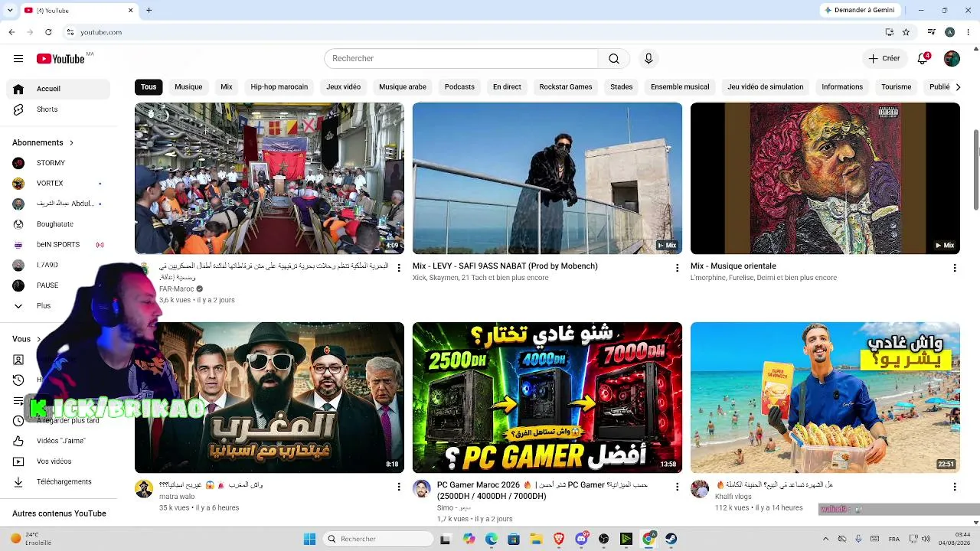
Task: Open Vos vidéos in the sidebar
Action: click(x=54, y=461)
